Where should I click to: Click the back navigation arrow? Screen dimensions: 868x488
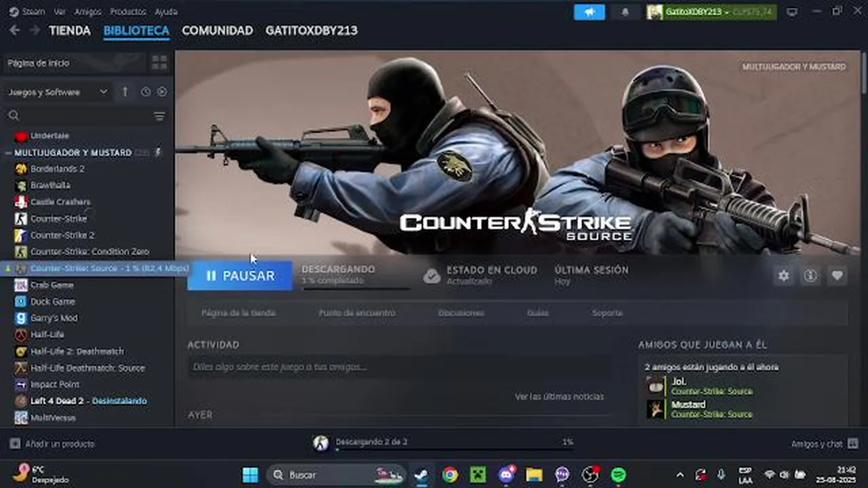14,30
